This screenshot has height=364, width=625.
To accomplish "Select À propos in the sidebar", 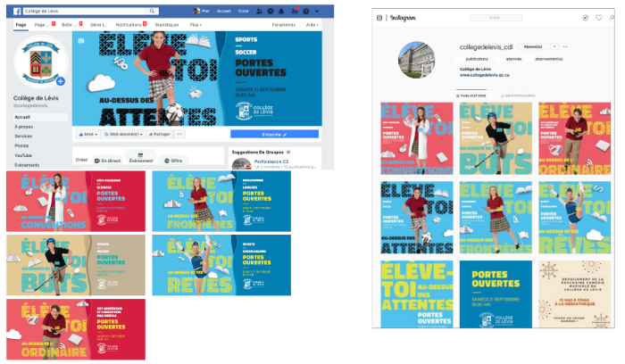I will click(24, 127).
